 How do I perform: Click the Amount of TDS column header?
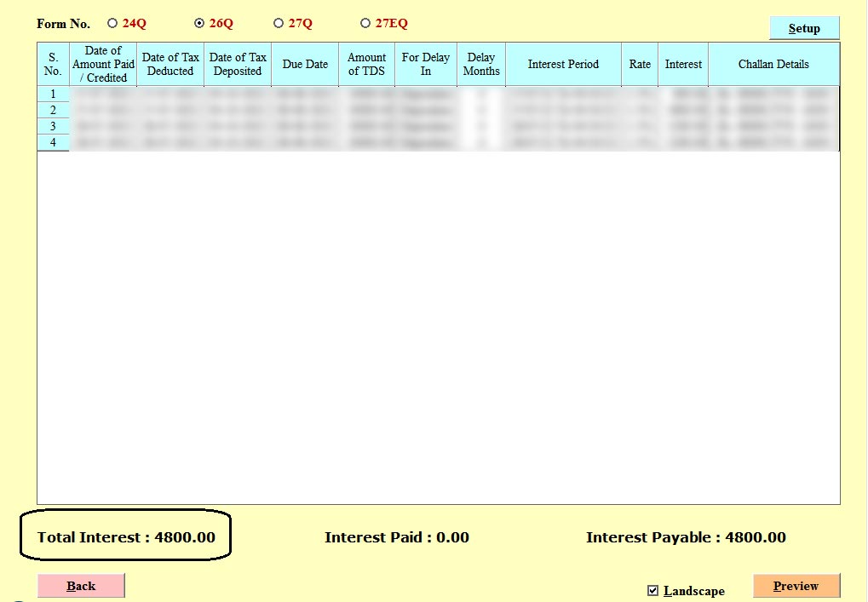coord(366,65)
